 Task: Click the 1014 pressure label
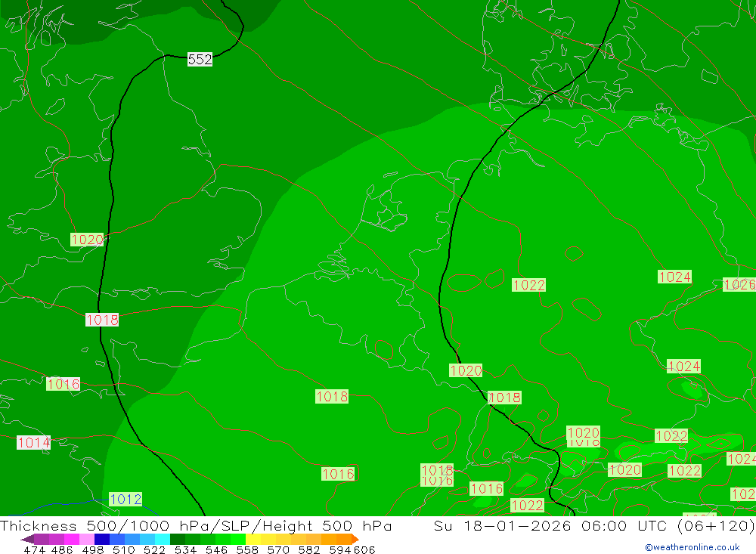(33, 442)
